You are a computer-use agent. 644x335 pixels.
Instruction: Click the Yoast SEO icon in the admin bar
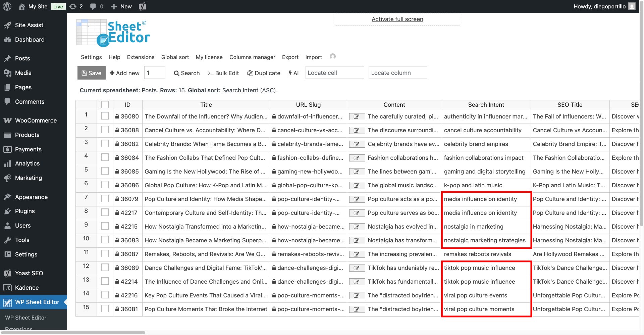click(142, 6)
